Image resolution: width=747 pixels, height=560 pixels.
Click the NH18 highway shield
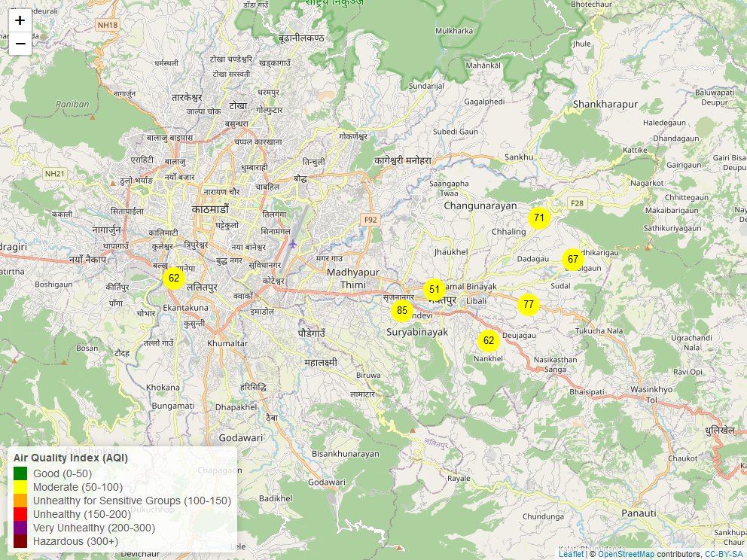tap(107, 25)
